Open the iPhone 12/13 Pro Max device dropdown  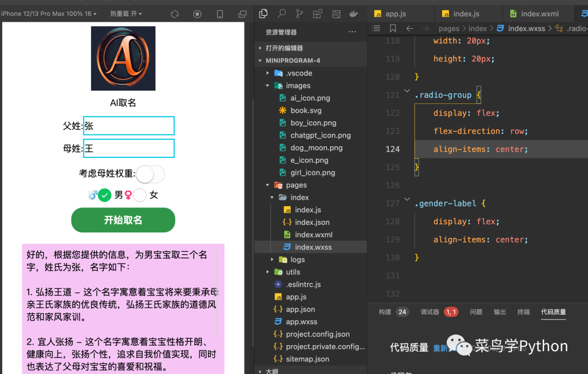tap(50, 14)
